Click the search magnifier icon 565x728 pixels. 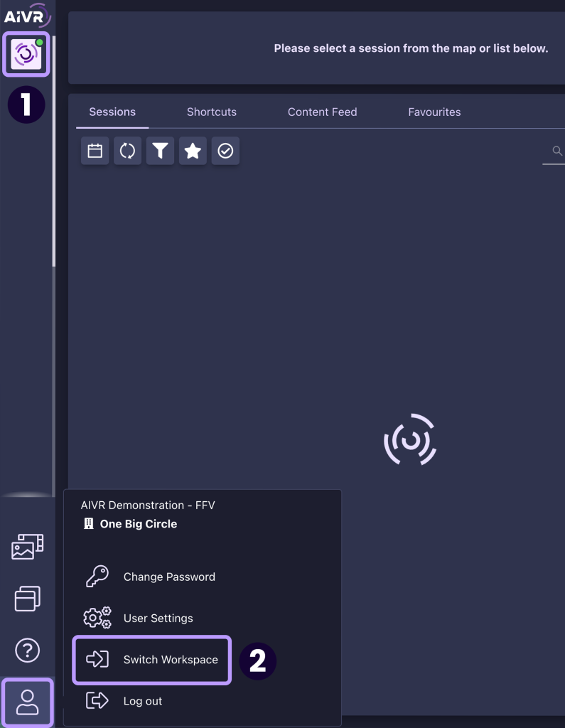point(557,151)
